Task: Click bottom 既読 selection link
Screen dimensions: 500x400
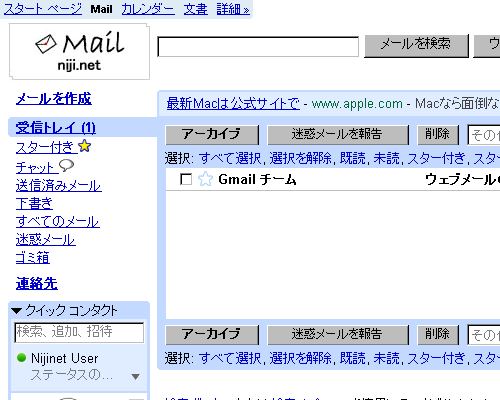Action: point(353,358)
